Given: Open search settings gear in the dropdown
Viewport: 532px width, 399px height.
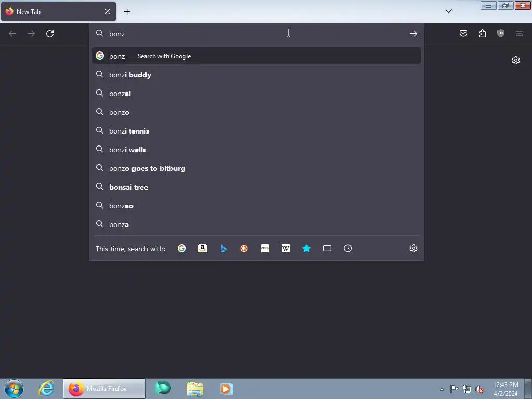Looking at the screenshot, I should point(413,248).
